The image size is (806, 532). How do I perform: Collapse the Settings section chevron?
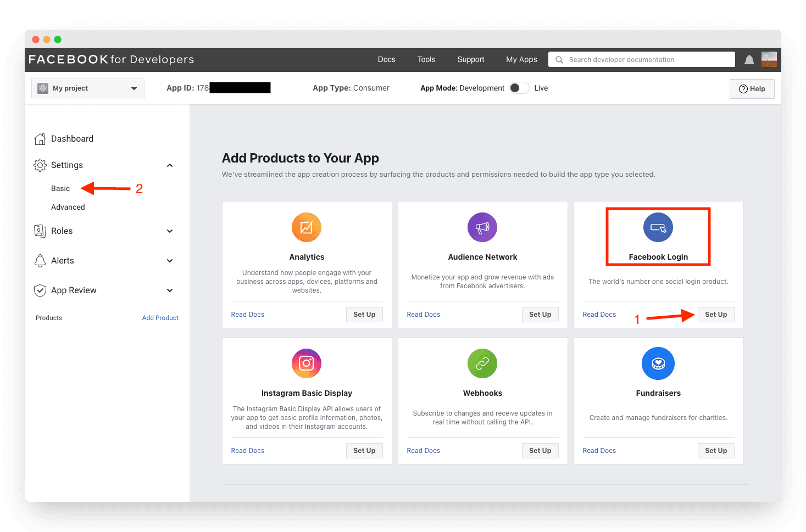click(170, 165)
